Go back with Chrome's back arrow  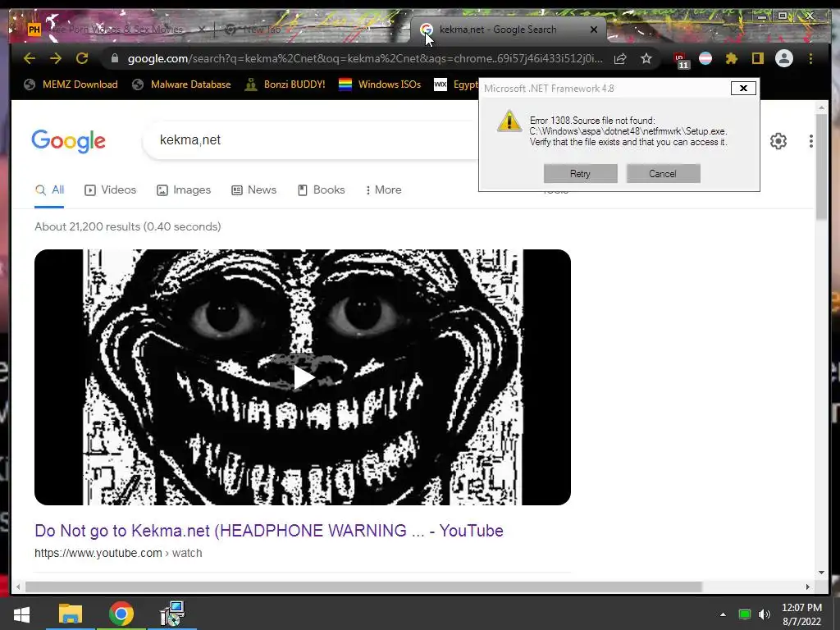pyautogui.click(x=30, y=58)
